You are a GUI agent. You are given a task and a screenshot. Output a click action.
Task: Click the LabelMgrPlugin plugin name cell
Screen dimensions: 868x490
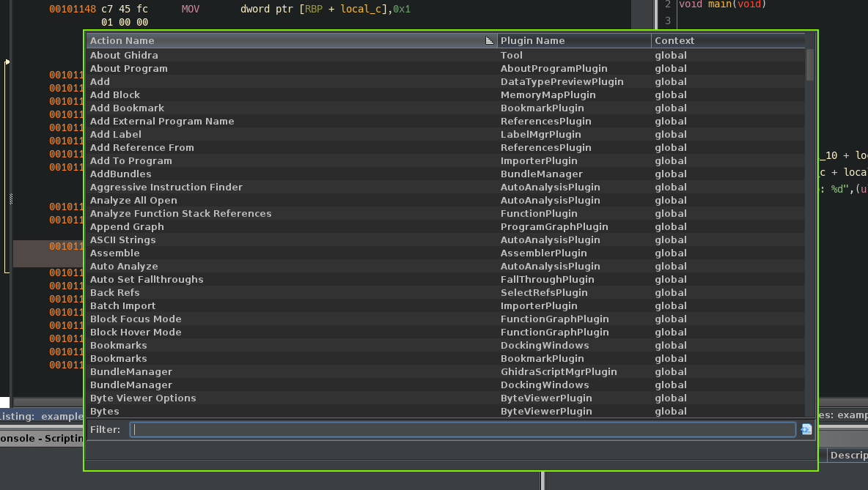pyautogui.click(x=574, y=134)
